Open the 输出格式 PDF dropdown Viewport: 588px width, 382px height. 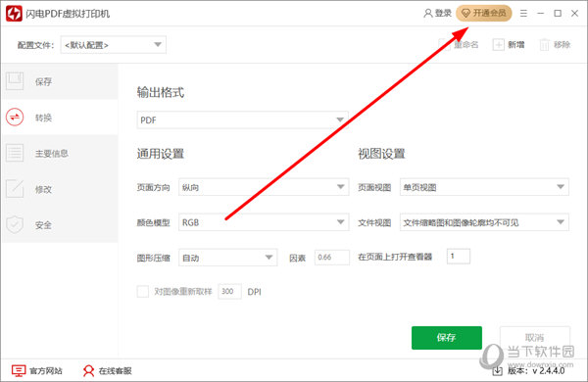coord(243,119)
